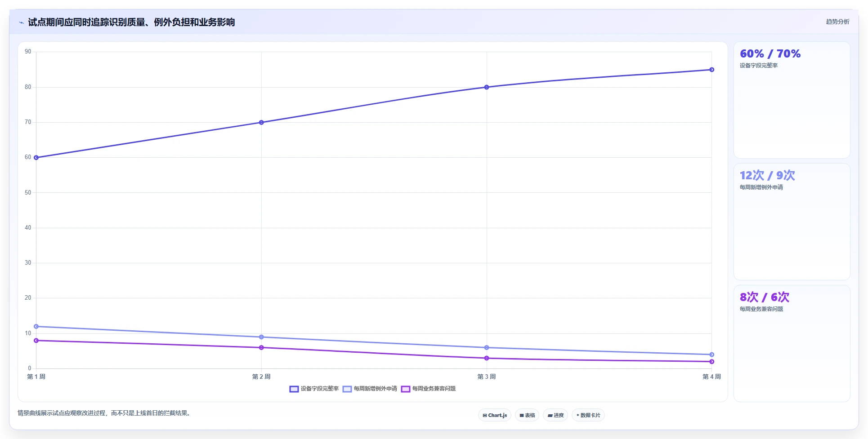This screenshot has width=868, height=439.
Task: Click the y-axis label 90
Action: click(x=28, y=52)
